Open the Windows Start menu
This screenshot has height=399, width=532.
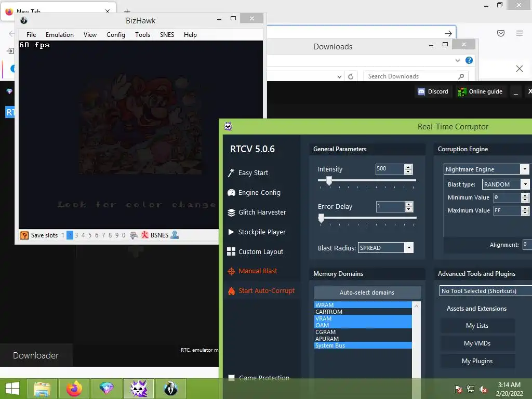pos(12,389)
